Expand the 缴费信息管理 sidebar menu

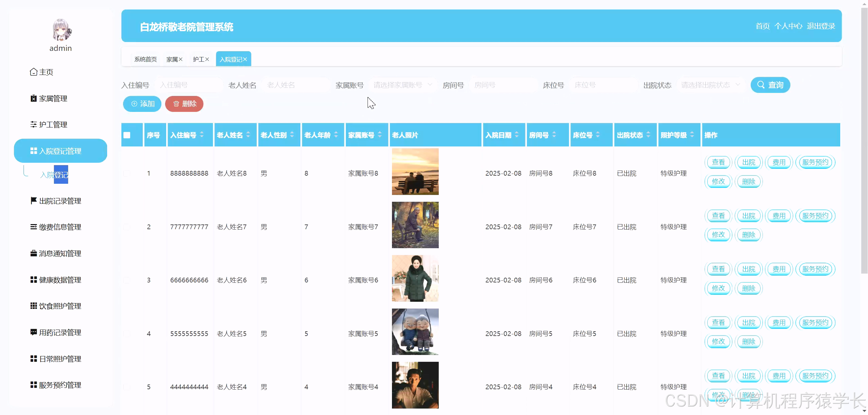[60, 227]
